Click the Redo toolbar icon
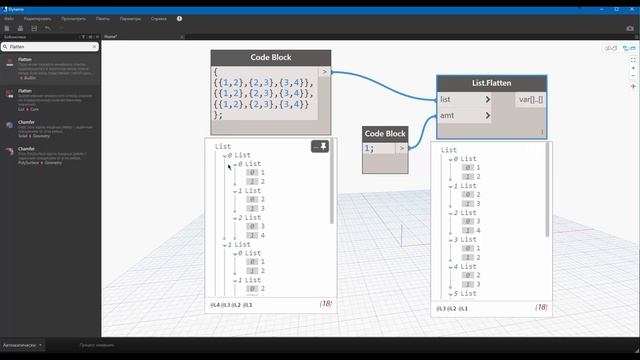The image size is (640, 360). coord(61,28)
